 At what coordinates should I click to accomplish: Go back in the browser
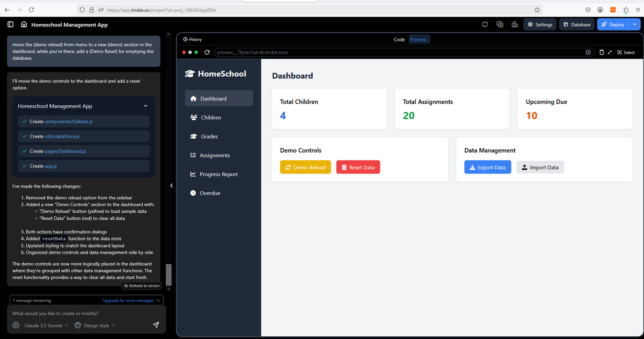[x=6, y=9]
